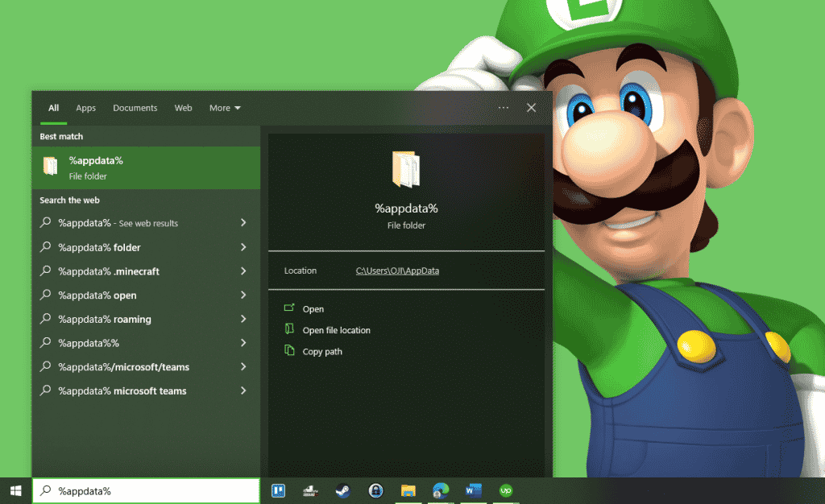This screenshot has width=825, height=504.
Task: Switch to the Web search tab
Action: tap(183, 107)
